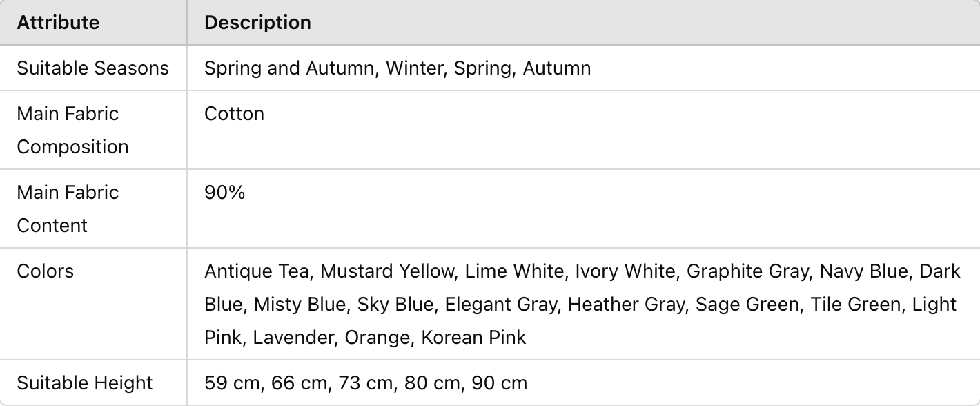
Task: Click the Mustard Yellow color name
Action: [387, 271]
